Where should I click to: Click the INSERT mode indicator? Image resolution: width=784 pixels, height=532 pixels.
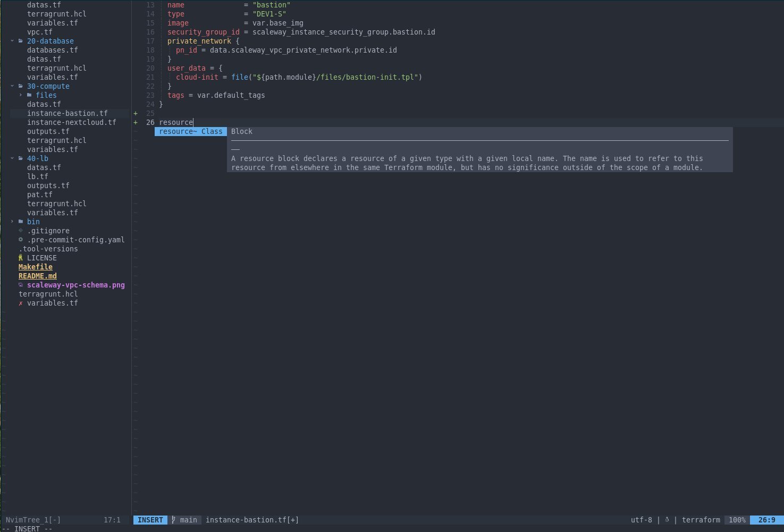point(150,520)
